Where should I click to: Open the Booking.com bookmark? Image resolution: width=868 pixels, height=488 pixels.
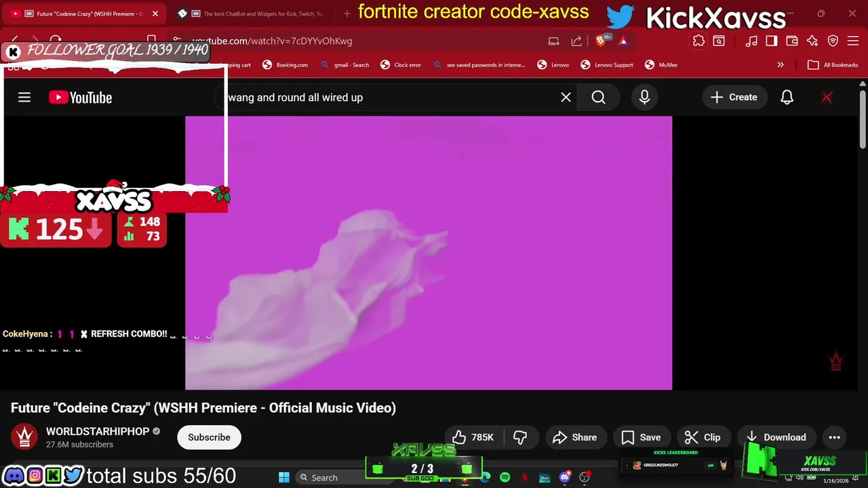tap(285, 65)
